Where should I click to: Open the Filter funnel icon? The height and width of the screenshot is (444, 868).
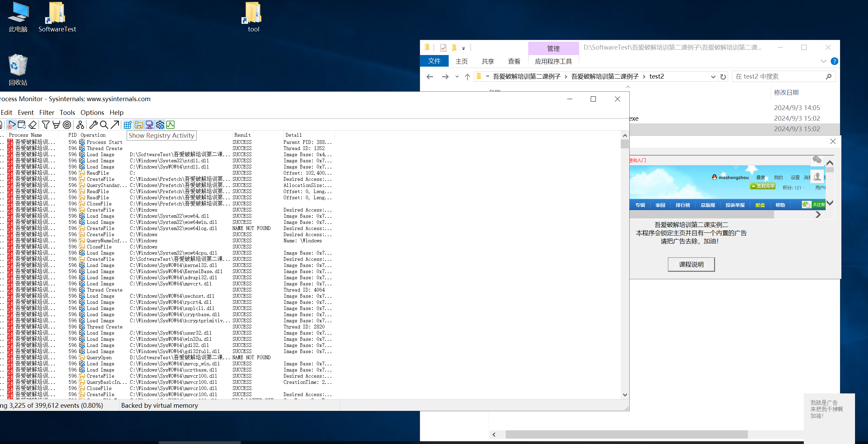45,125
